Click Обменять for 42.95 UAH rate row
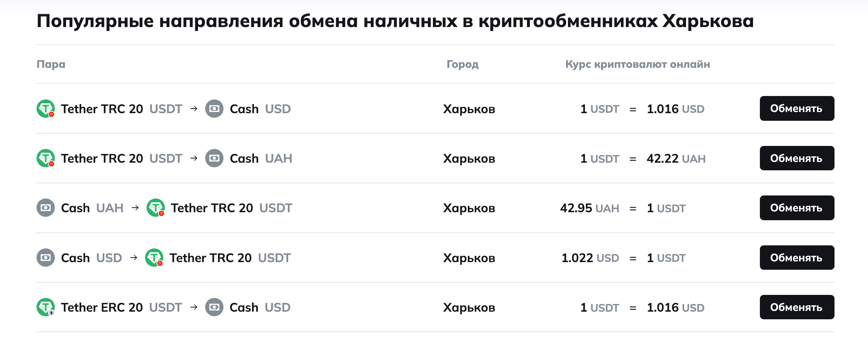Screen dimensions: 868x349 (x=797, y=208)
